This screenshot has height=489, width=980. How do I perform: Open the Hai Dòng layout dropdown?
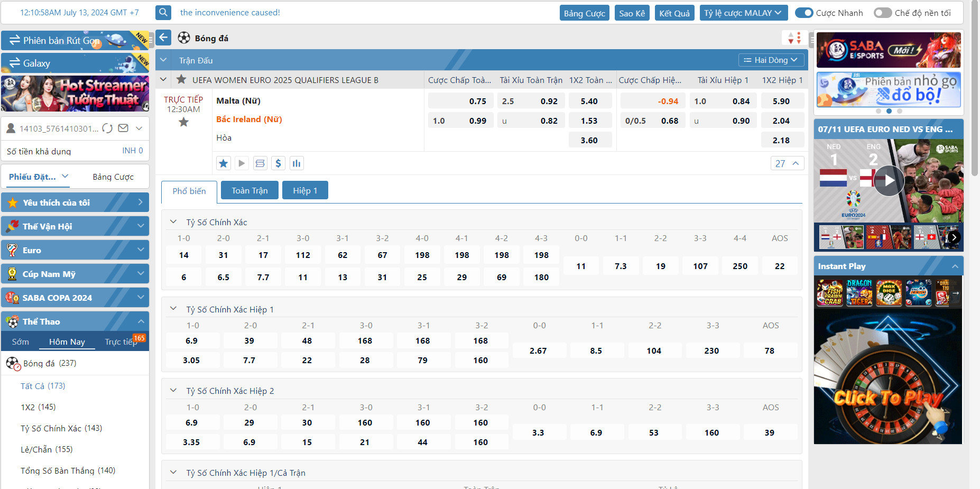[771, 60]
